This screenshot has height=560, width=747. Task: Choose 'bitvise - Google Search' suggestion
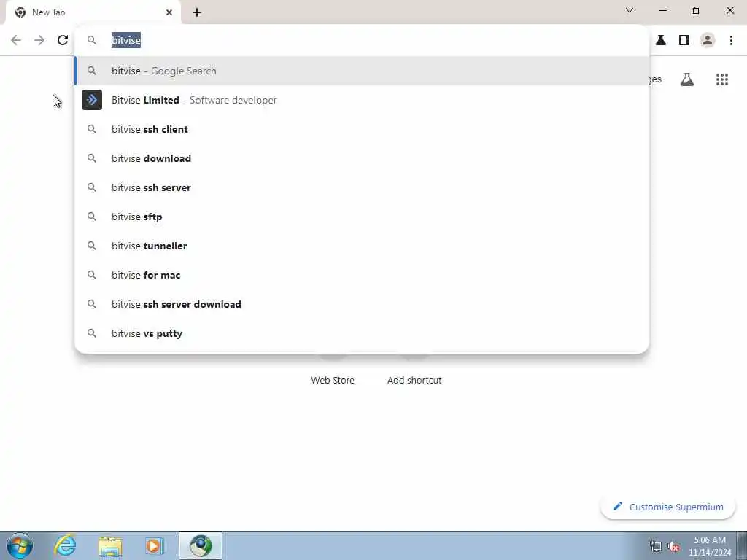pyautogui.click(x=362, y=71)
